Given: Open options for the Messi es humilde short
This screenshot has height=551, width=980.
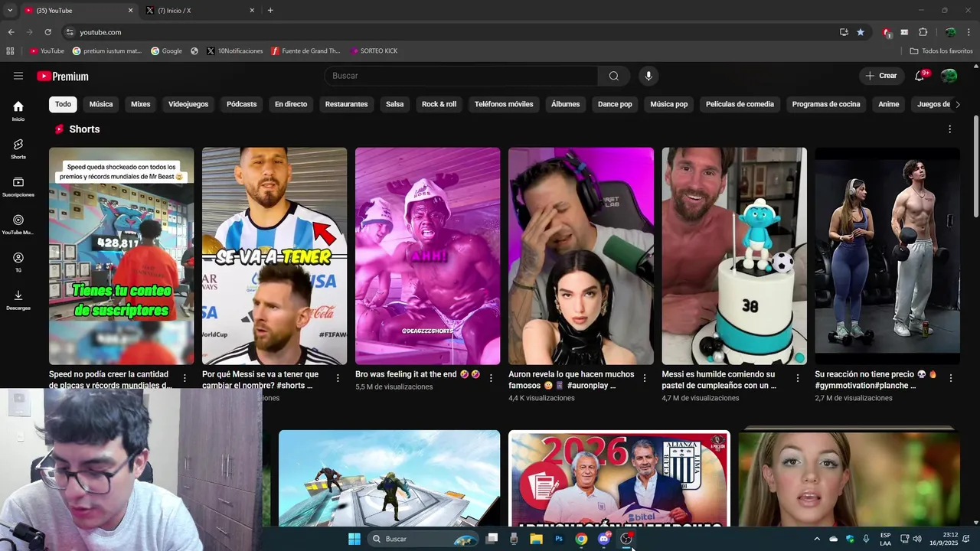Looking at the screenshot, I should 798,378.
